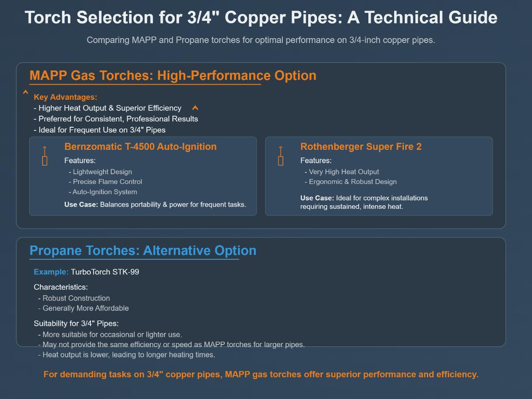Click the Key Advantages label
This screenshot has width=532, height=399.
(x=65, y=97)
